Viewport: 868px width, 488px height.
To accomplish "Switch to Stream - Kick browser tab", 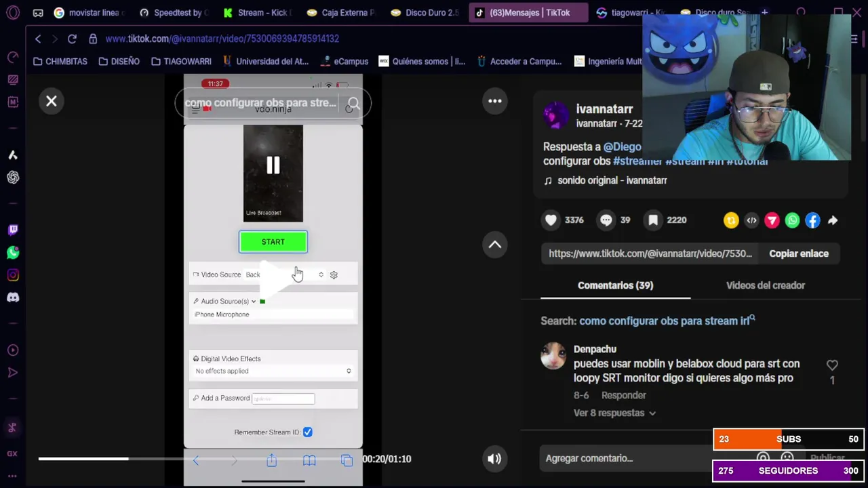I will pyautogui.click(x=258, y=12).
